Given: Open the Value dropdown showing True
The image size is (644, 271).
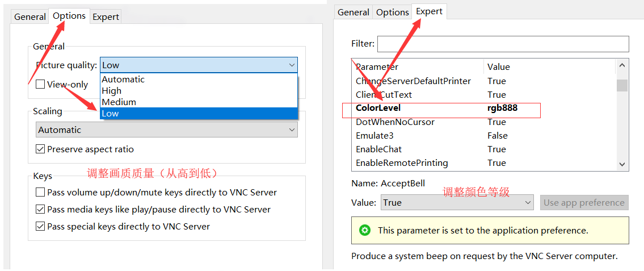Looking at the screenshot, I should click(456, 202).
